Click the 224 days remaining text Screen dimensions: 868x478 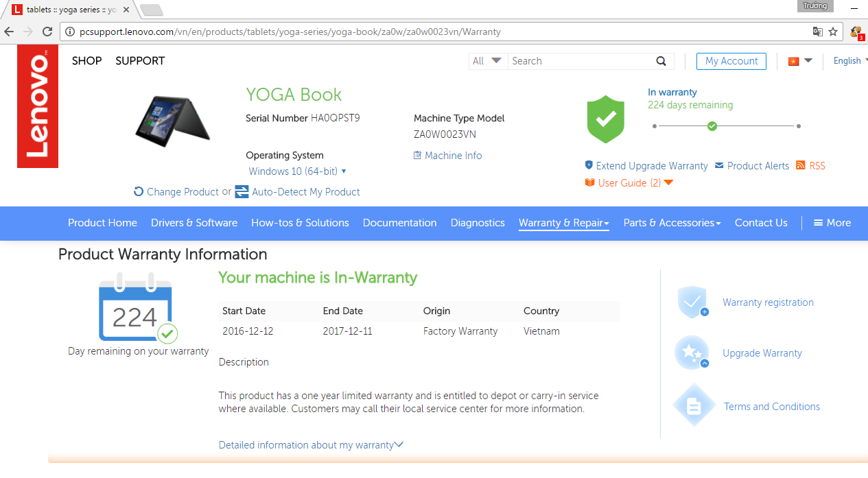(690, 105)
